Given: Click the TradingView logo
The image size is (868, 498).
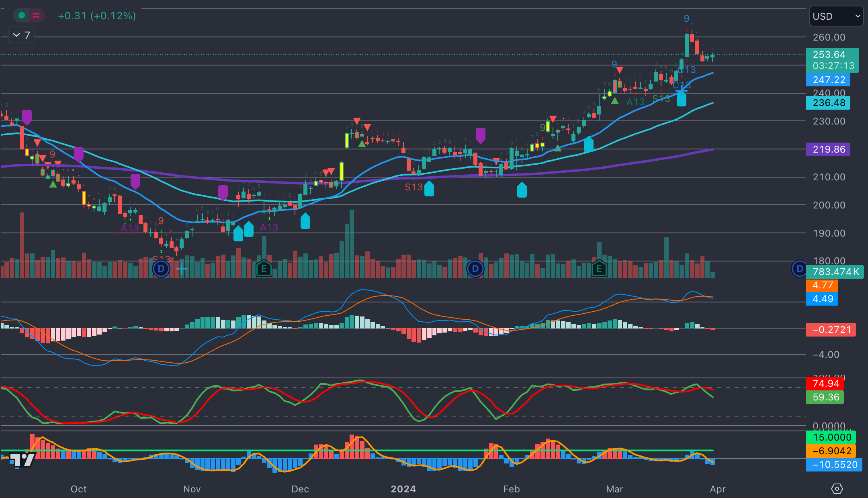Looking at the screenshot, I should pos(23,459).
